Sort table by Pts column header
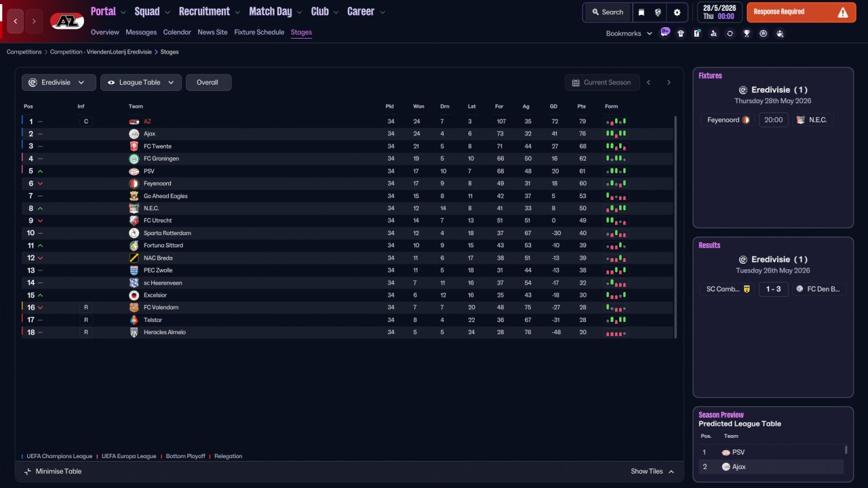 [581, 106]
